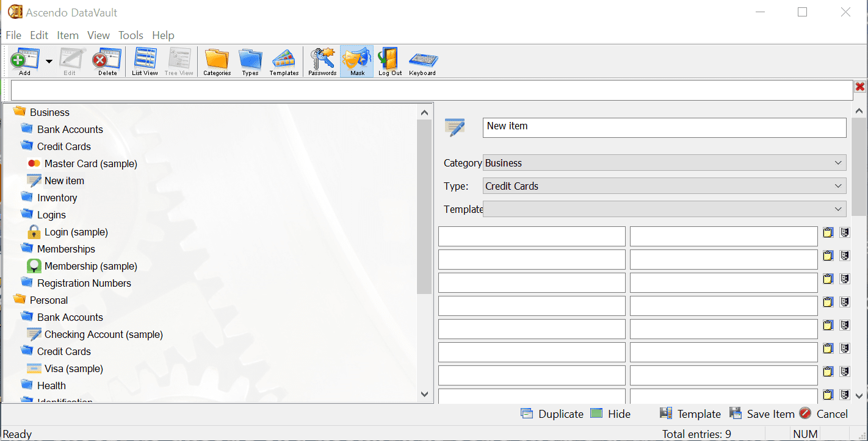Click the New item name field
Viewport: 868px width, 441px height.
tap(665, 127)
